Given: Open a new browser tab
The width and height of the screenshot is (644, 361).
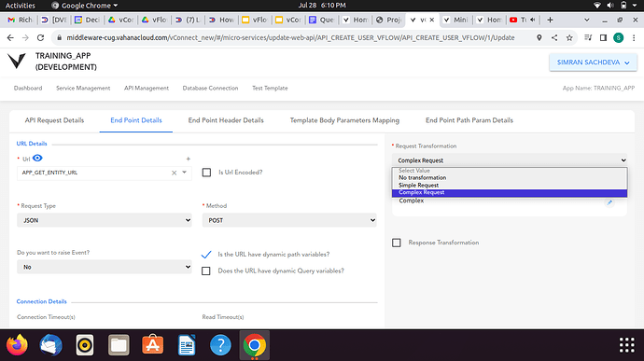Looking at the screenshot, I should click(x=550, y=20).
